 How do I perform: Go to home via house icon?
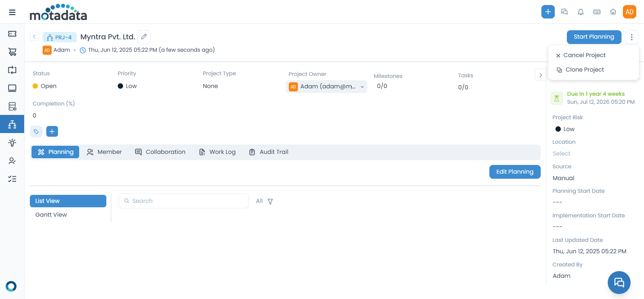(613, 12)
